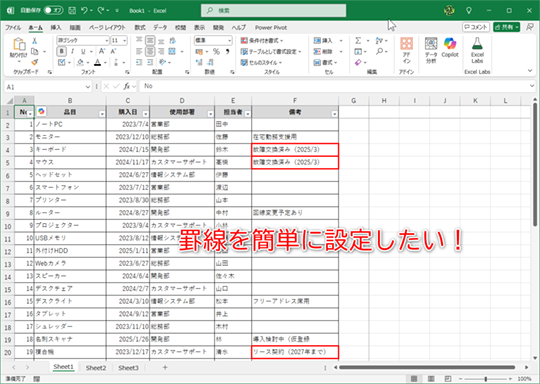Click the コメント comments button

pos(476,27)
